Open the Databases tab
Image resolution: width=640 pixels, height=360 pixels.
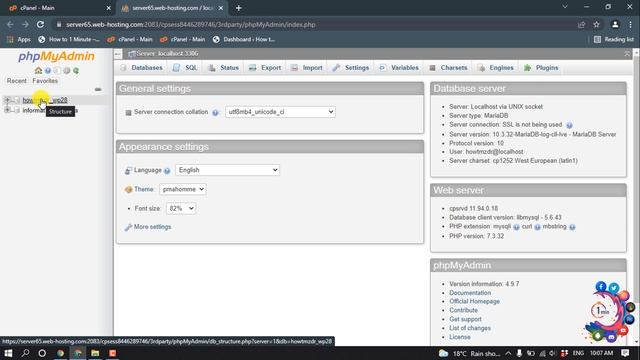[141, 68]
